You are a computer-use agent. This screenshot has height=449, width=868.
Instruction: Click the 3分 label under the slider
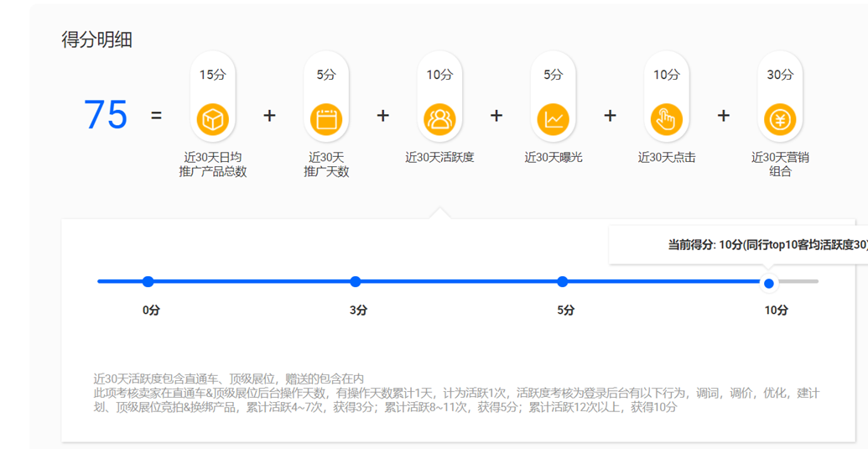pyautogui.click(x=358, y=311)
